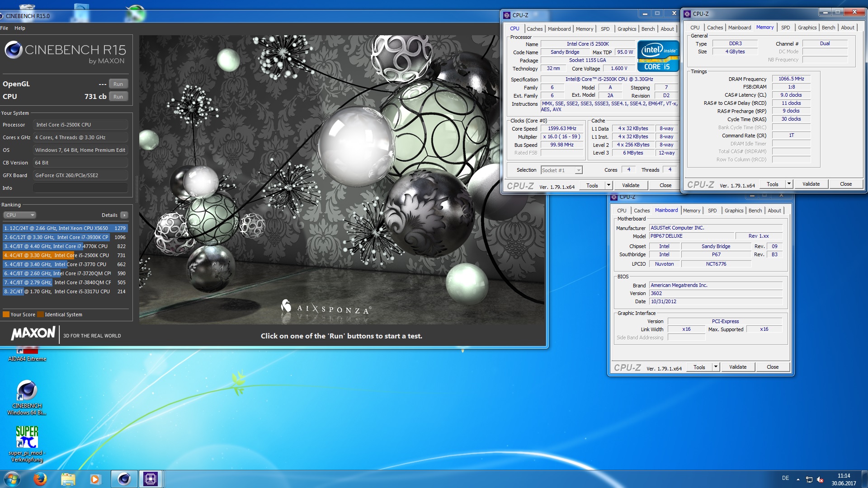868x488 pixels.
Task: Run the CPU benchmark test
Action: 118,97
